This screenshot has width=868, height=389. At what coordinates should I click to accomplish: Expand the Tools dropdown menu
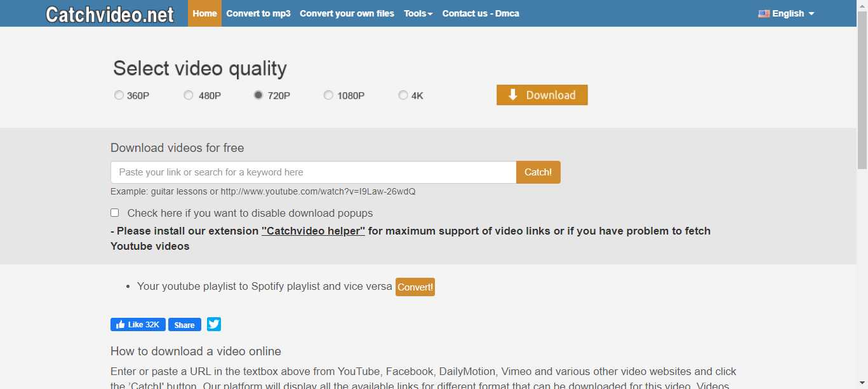(418, 13)
